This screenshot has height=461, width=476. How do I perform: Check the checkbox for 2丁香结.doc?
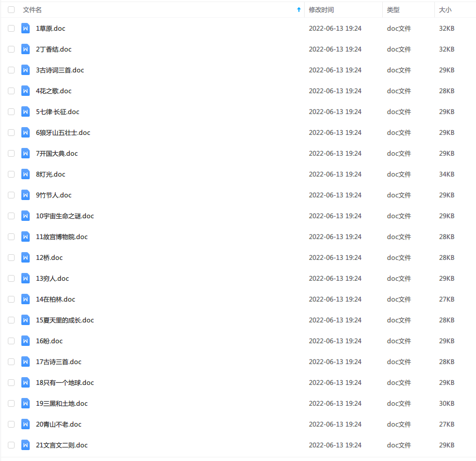coord(10,49)
